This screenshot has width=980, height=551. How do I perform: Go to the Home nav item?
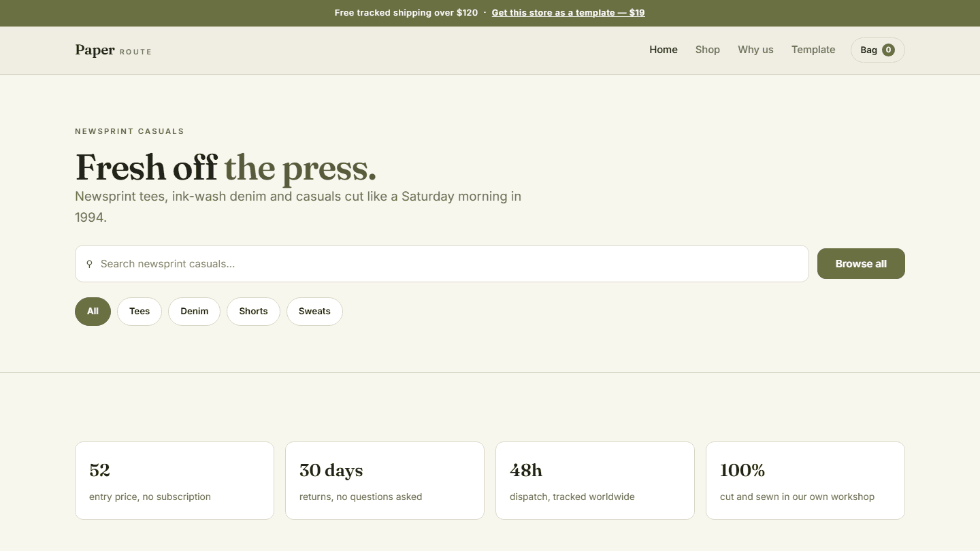coord(664,50)
